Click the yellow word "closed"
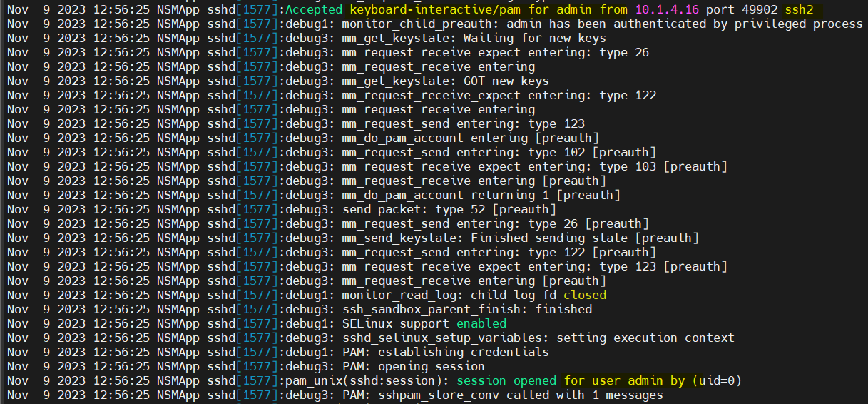 point(585,296)
